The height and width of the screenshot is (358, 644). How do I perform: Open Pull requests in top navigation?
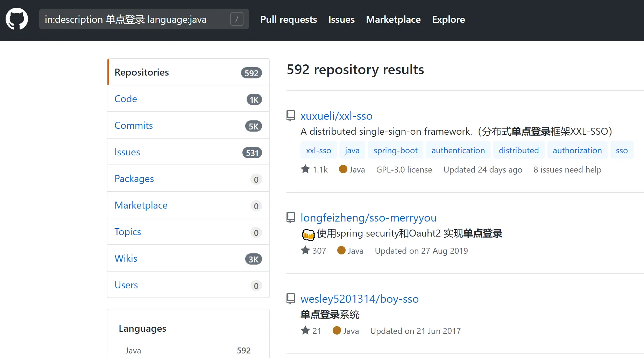point(289,20)
